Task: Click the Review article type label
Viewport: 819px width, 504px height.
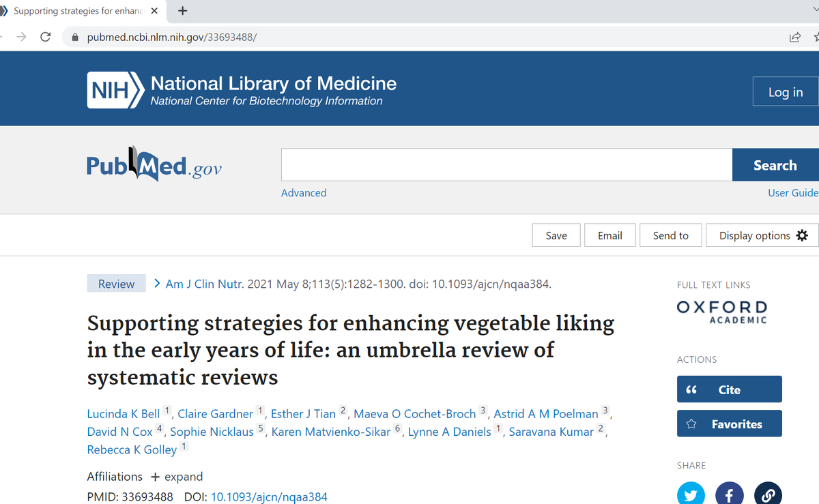Action: (116, 284)
